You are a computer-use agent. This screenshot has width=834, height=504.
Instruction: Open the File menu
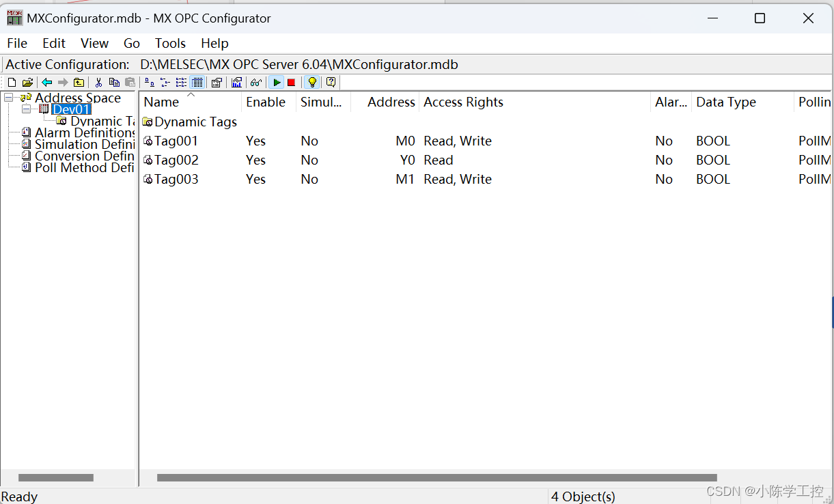pyautogui.click(x=17, y=43)
